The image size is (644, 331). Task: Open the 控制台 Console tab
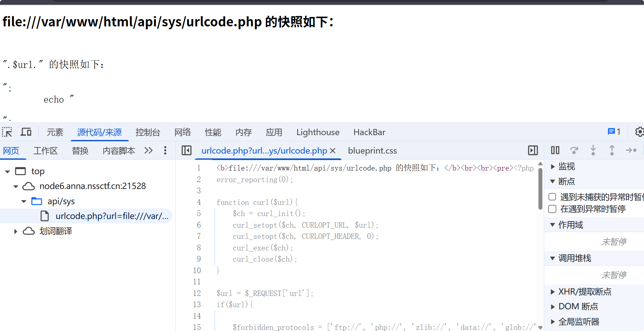tap(148, 132)
